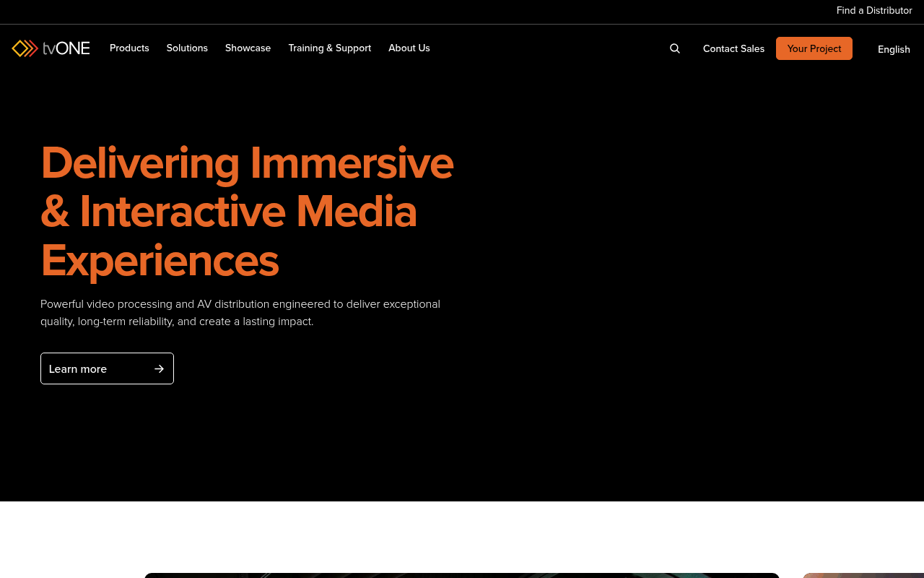This screenshot has width=924, height=578.
Task: Open the Products menu
Action: coord(129,48)
